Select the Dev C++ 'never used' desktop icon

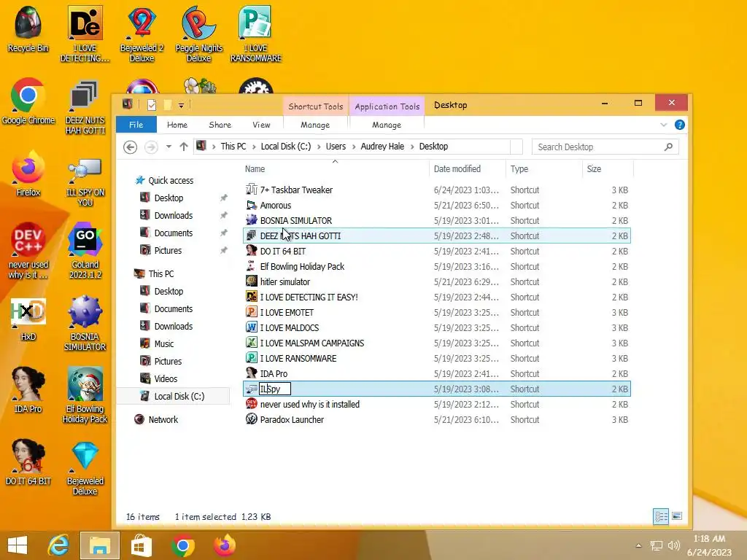(x=28, y=251)
